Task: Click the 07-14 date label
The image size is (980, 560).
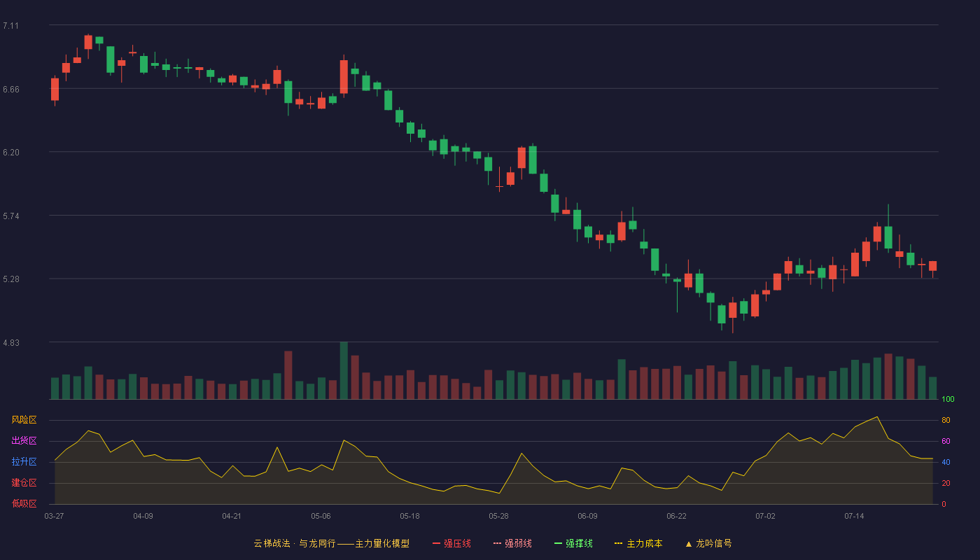Action: tap(854, 516)
